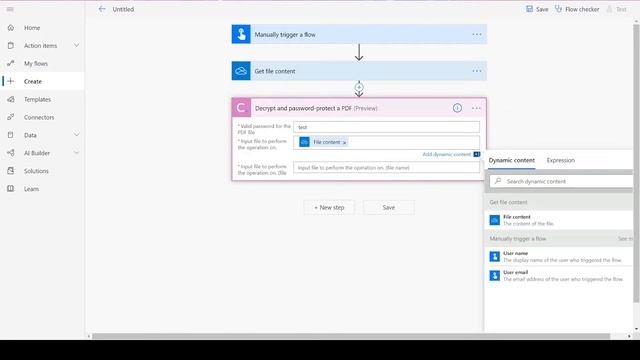This screenshot has width=640, height=360.
Task: Open My flows page
Action: tap(36, 64)
